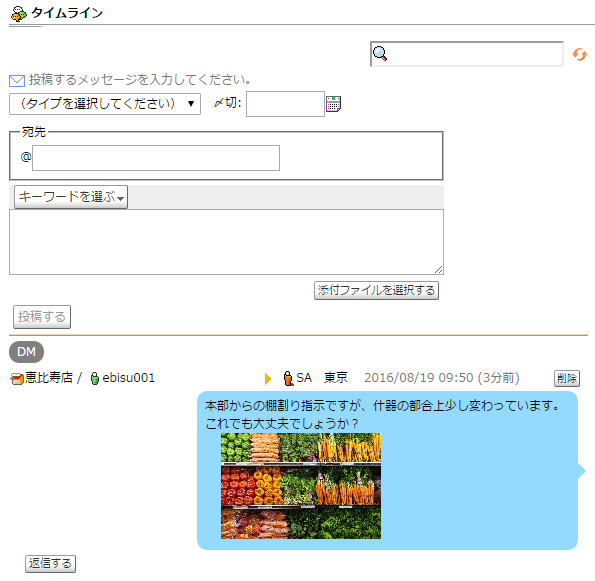The height and width of the screenshot is (581, 595).
Task: Click the orange SA user icon
Action: pyautogui.click(x=288, y=378)
